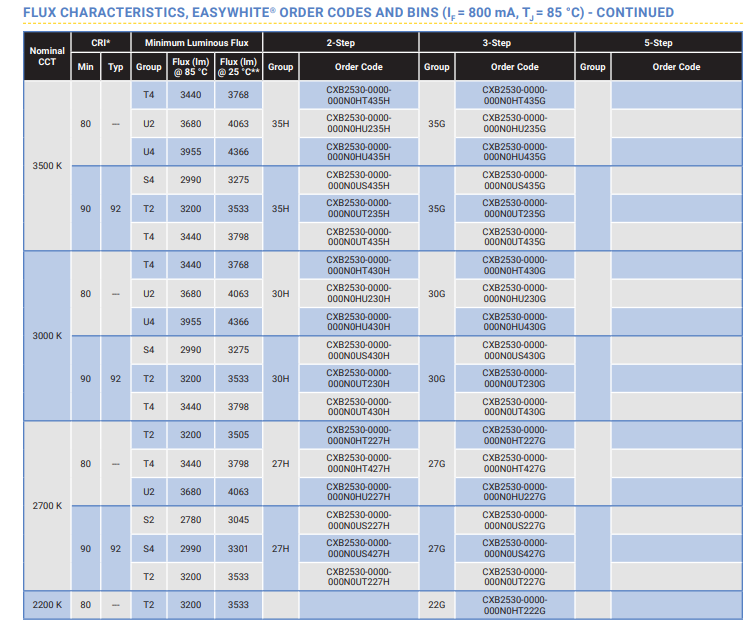This screenshot has width=756, height=640.
Task: Click the Minimum Luminous Flux header
Action: point(197,42)
